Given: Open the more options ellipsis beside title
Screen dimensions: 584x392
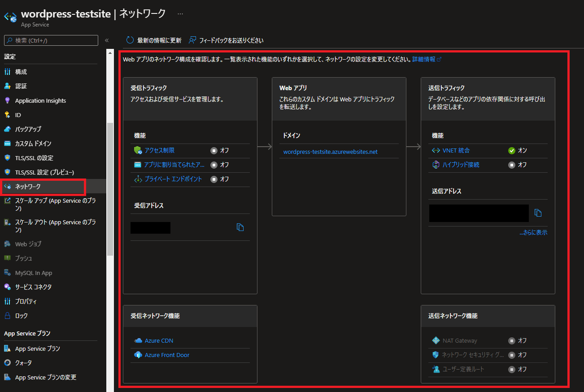Looking at the screenshot, I should (x=180, y=14).
